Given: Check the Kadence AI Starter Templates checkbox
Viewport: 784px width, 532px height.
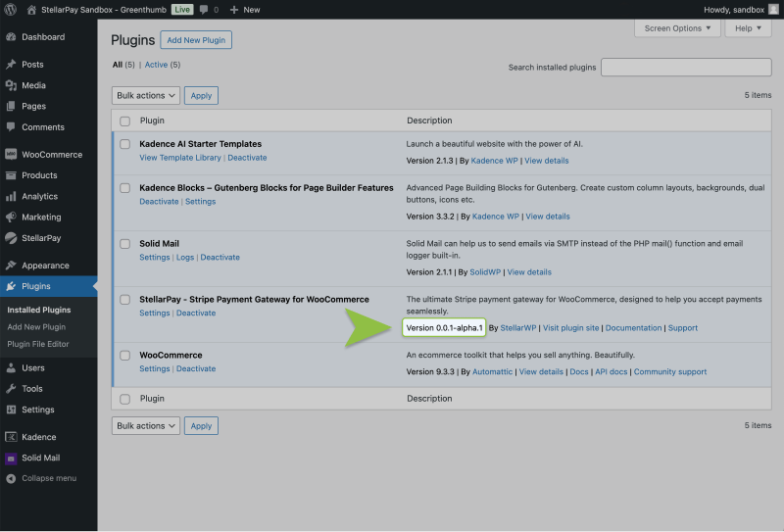Looking at the screenshot, I should pos(124,144).
